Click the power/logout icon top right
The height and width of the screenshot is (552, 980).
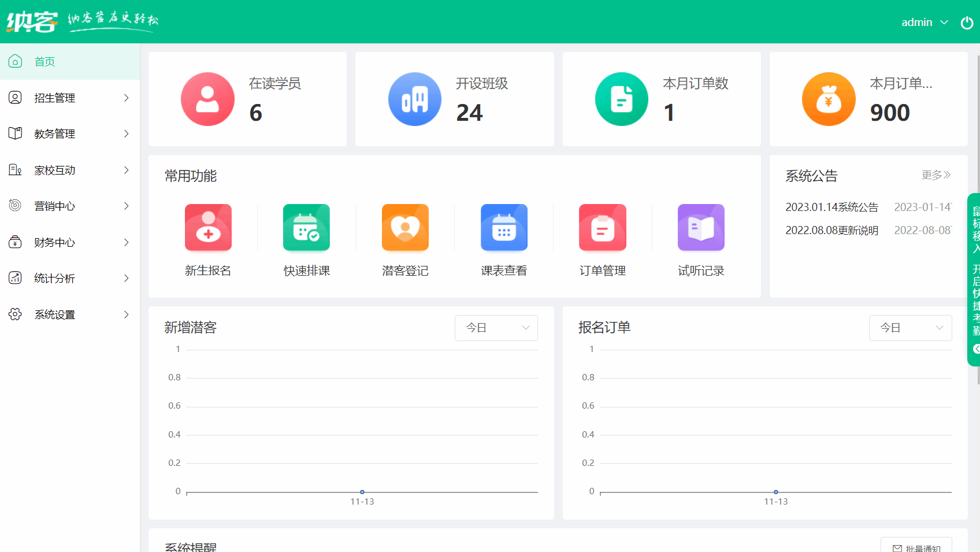click(x=967, y=23)
